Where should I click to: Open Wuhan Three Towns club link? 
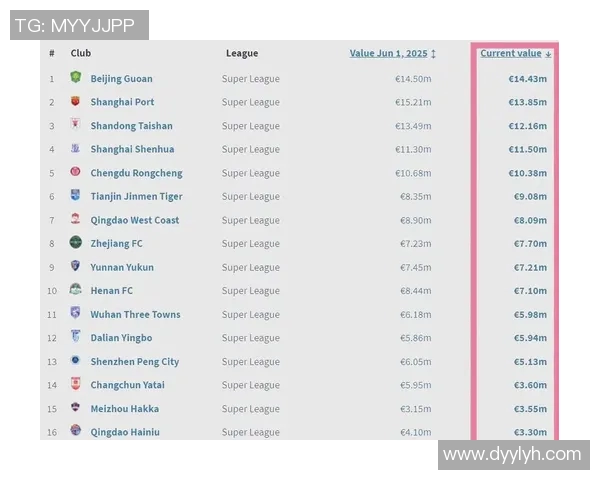pos(135,314)
